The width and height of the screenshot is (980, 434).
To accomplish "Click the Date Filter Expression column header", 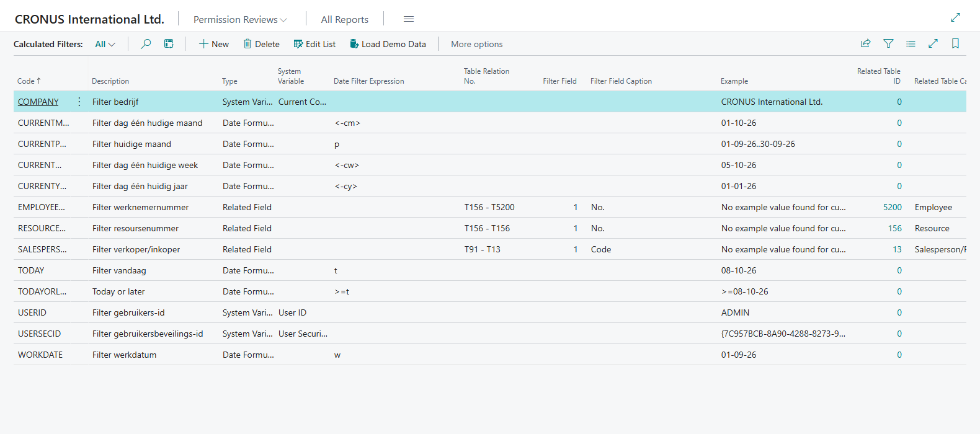I will (x=369, y=81).
